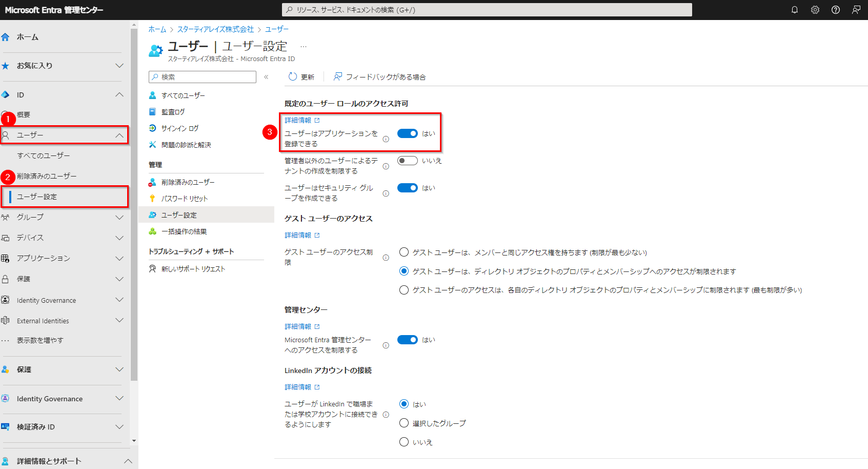868x469 pixels.
Task: Expand the デバイス section chevron
Action: point(119,238)
